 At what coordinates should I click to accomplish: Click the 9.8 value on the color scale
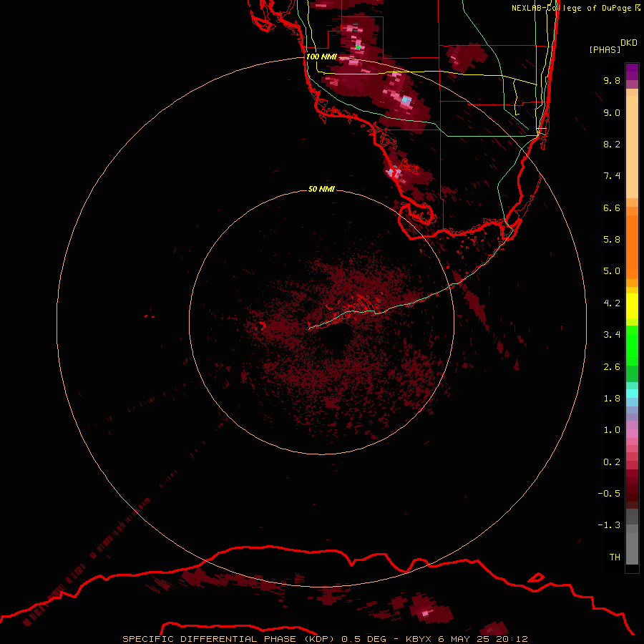pos(612,80)
